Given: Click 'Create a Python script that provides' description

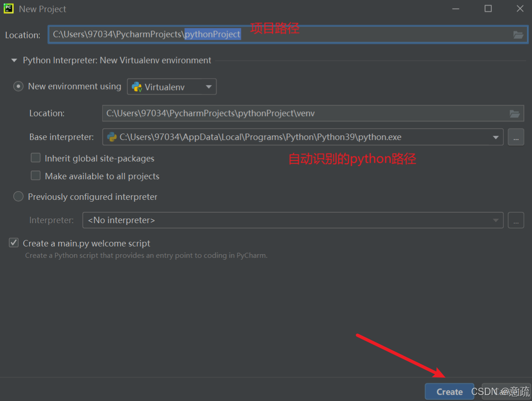Looking at the screenshot, I should tap(146, 256).
